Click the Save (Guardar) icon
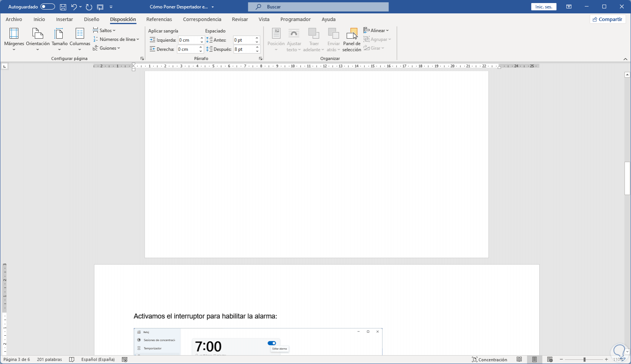 coord(63,7)
